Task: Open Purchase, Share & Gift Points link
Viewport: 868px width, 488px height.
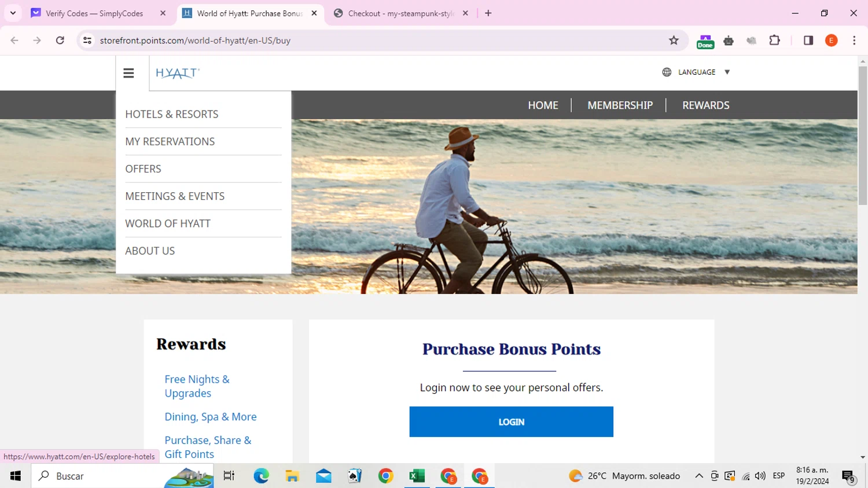Action: coord(208,447)
